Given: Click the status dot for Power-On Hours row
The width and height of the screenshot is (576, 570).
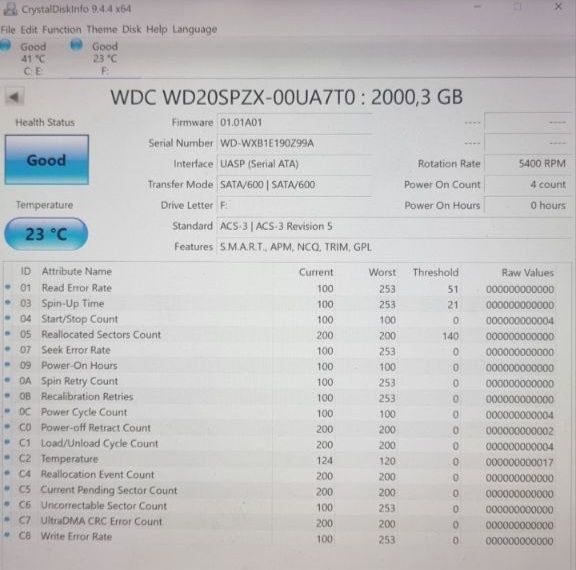Looking at the screenshot, I should tap(7, 365).
